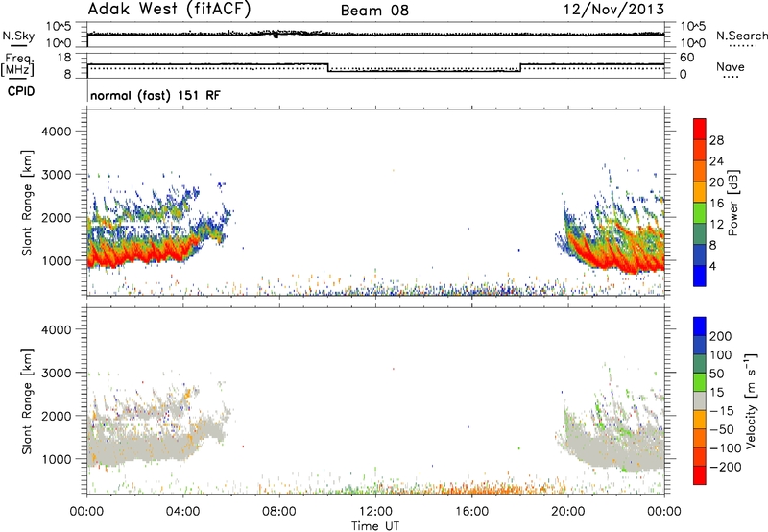Click the "3000" tick of the velocity panel
Viewport: 768px width, 532px height.
click(57, 373)
